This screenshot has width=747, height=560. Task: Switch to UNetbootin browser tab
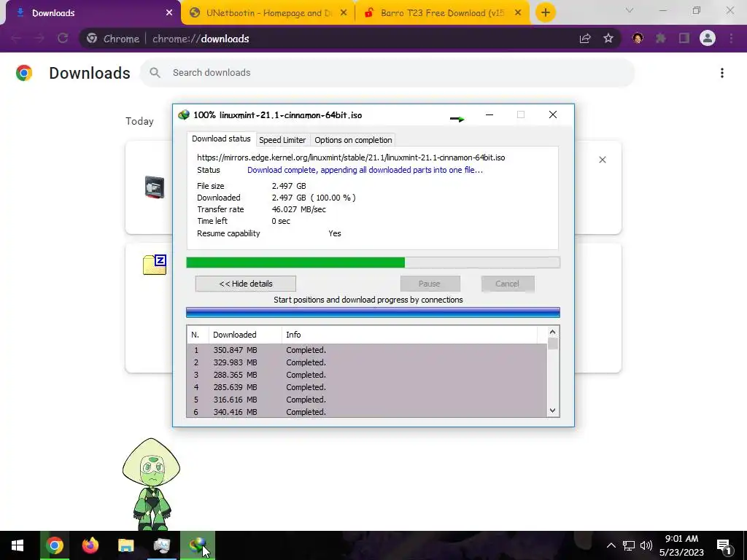pyautogui.click(x=268, y=13)
